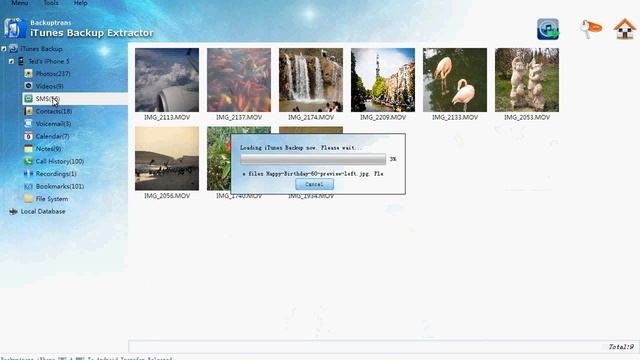This screenshot has height=360, width=640.
Task: Click the SMS category icon
Action: click(x=28, y=98)
